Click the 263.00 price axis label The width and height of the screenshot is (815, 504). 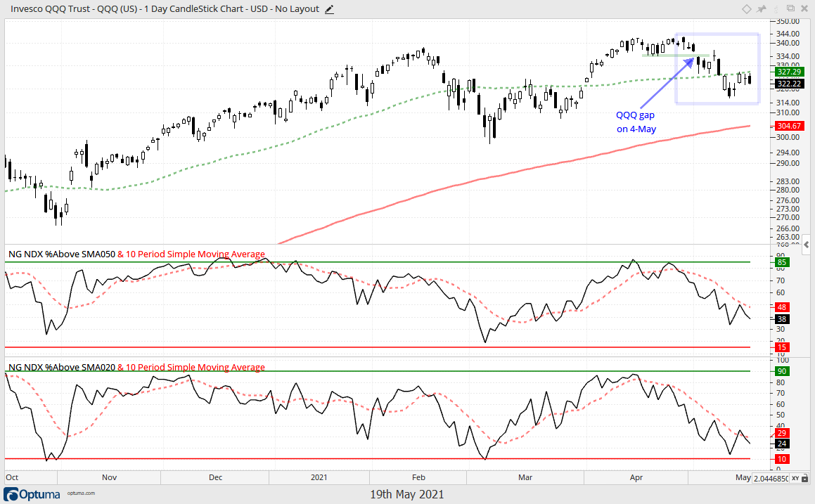tap(788, 237)
